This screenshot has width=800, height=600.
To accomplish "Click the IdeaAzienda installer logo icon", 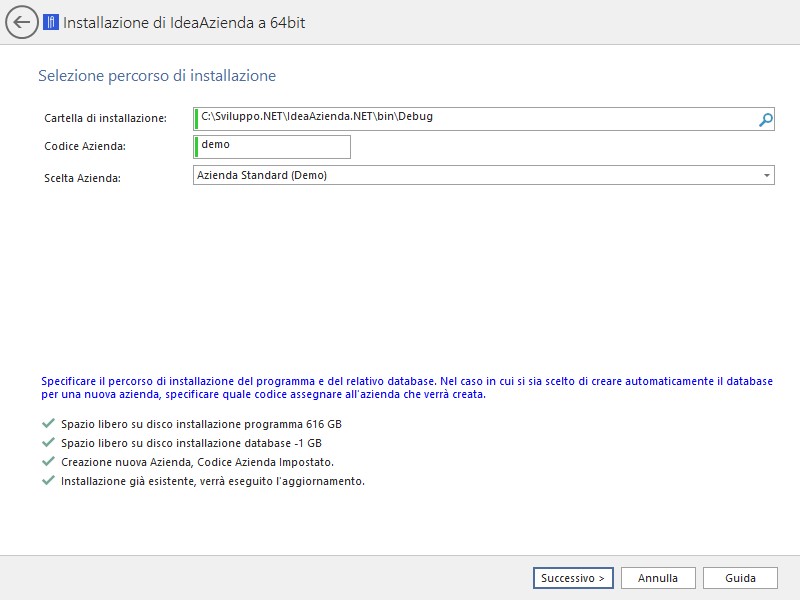I will point(51,22).
